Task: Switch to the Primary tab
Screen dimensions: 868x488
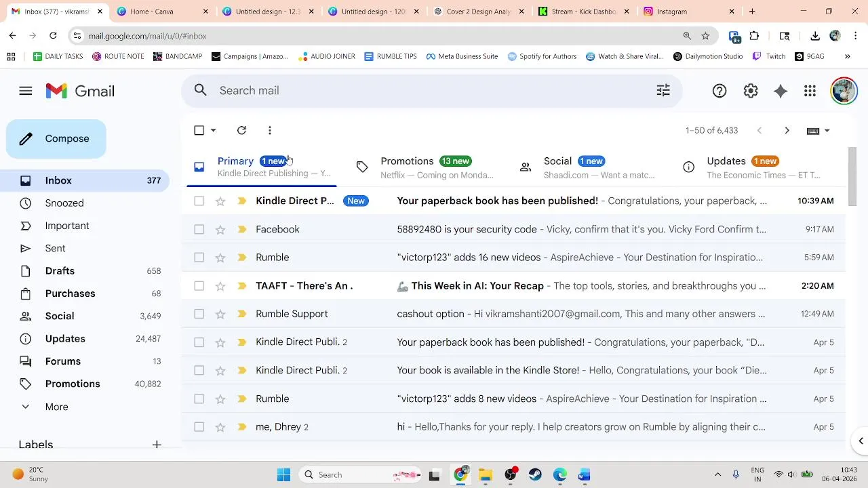Action: point(262,167)
